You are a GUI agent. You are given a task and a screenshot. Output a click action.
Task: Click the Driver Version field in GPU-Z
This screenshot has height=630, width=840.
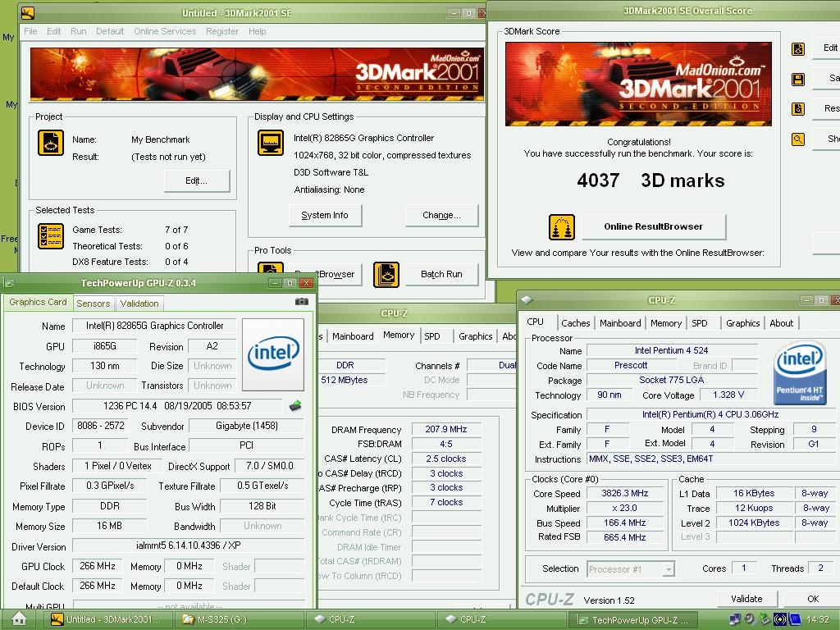click(x=188, y=546)
